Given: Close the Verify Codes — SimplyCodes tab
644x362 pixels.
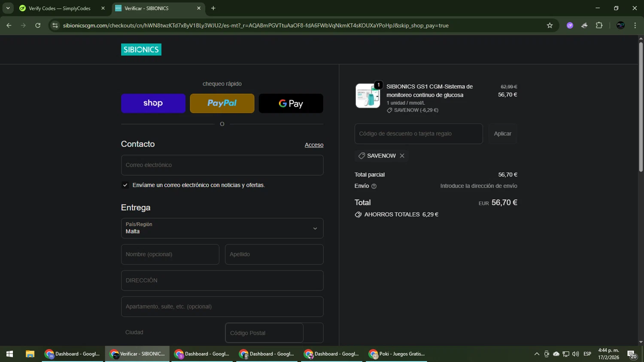Looking at the screenshot, I should pos(103,8).
